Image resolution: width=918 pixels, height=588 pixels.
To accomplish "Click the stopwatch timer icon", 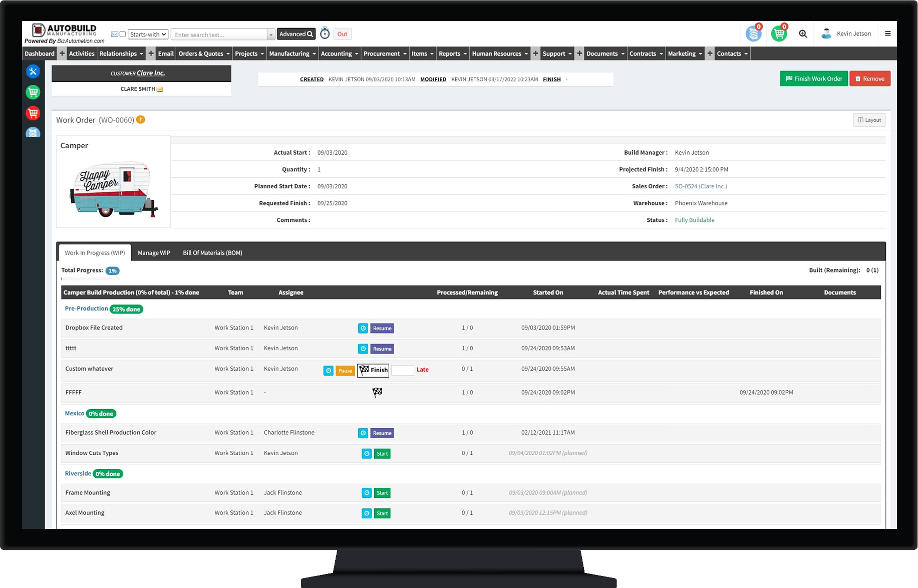I will click(x=325, y=33).
